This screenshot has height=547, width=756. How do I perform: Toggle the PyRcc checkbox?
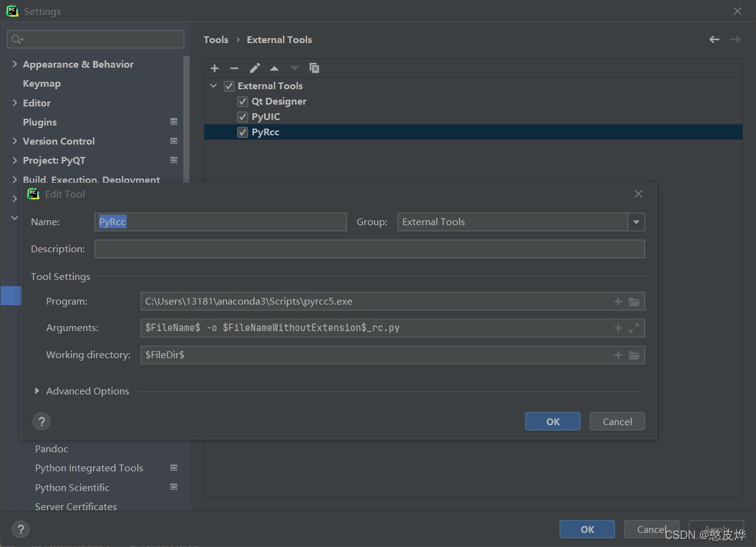point(242,132)
